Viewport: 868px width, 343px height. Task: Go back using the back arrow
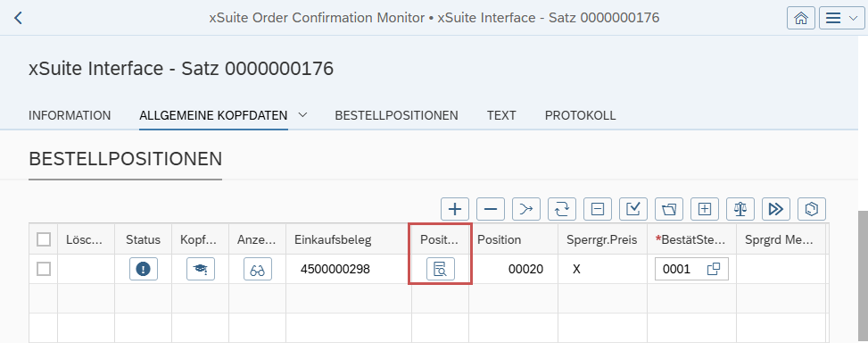(x=18, y=18)
